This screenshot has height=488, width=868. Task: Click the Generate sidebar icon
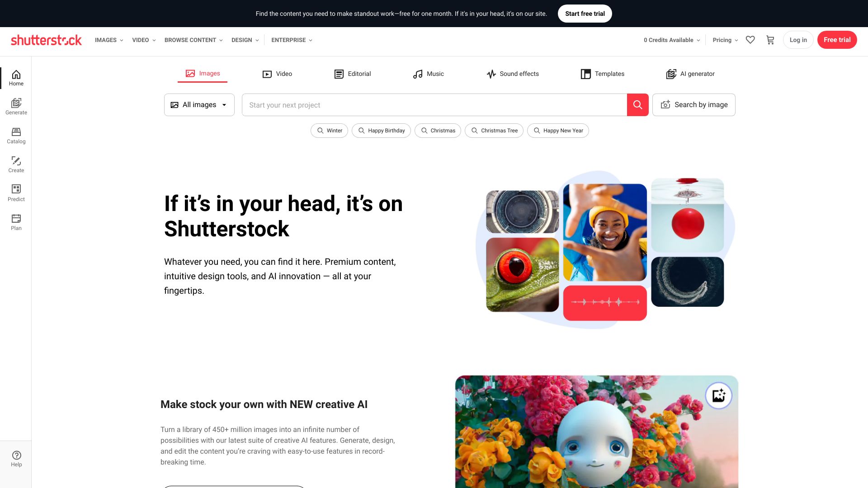[x=16, y=106]
